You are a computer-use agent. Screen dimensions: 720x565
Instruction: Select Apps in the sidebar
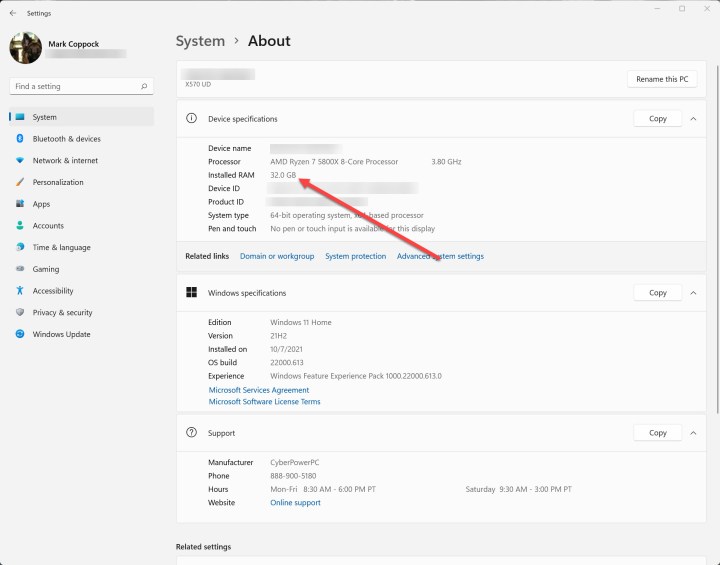[x=81, y=203]
